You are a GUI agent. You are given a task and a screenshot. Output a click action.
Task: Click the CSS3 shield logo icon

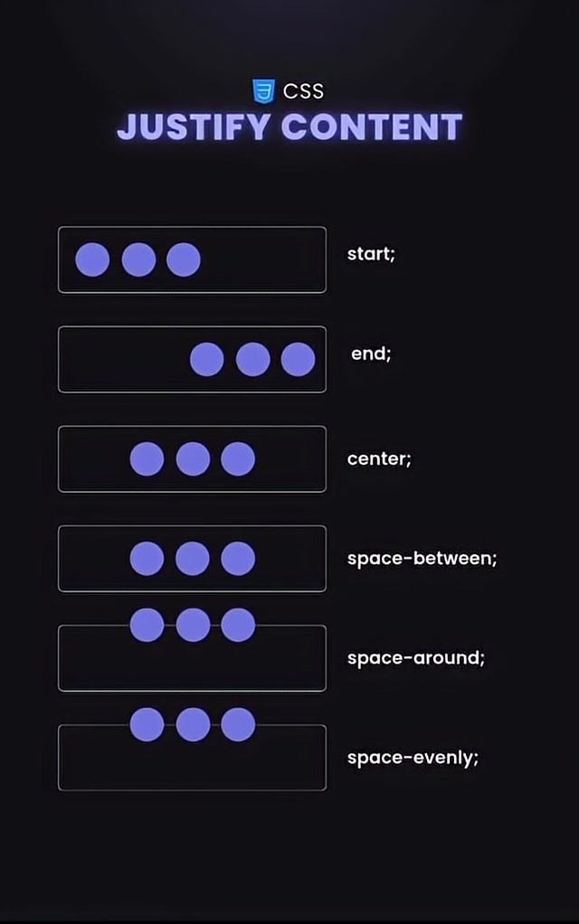point(263,90)
